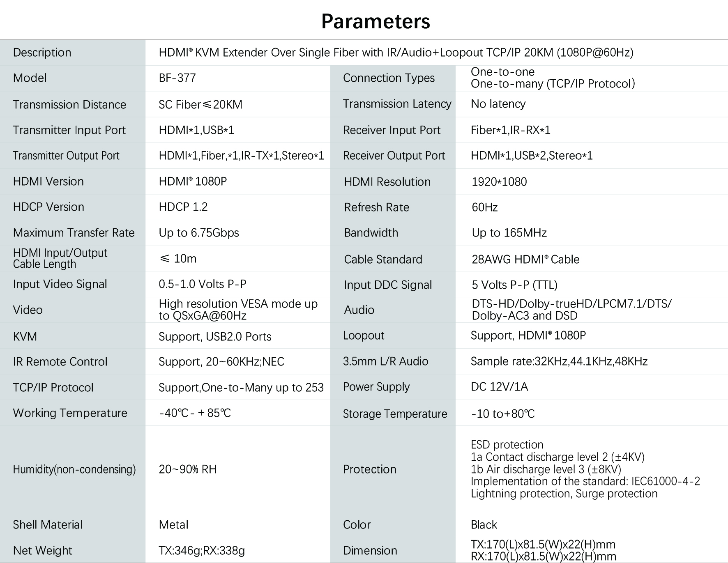Image resolution: width=728 pixels, height=563 pixels.
Task: Click the Connection Types label
Action: click(x=389, y=78)
